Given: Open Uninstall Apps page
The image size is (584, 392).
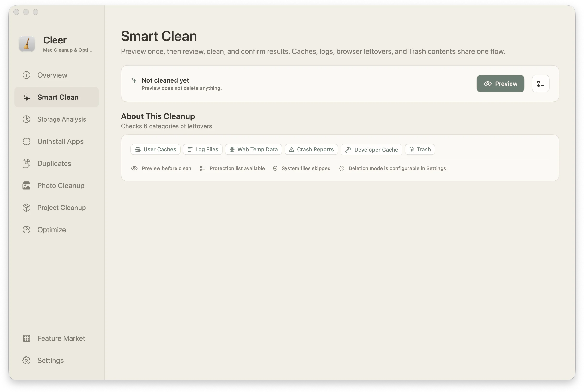Looking at the screenshot, I should click(57, 141).
